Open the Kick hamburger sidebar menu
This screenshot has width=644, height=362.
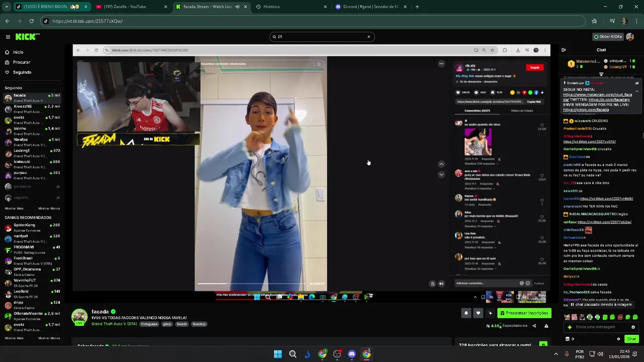(x=8, y=37)
